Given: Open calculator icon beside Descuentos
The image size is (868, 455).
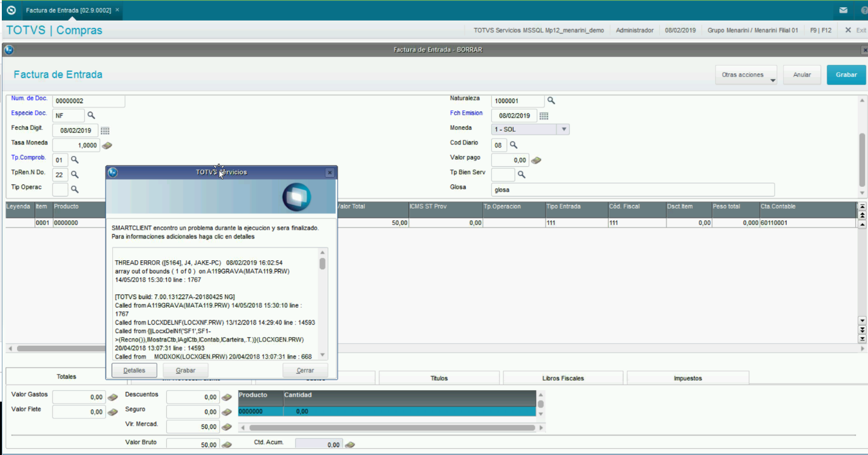Looking at the screenshot, I should pyautogui.click(x=226, y=397).
